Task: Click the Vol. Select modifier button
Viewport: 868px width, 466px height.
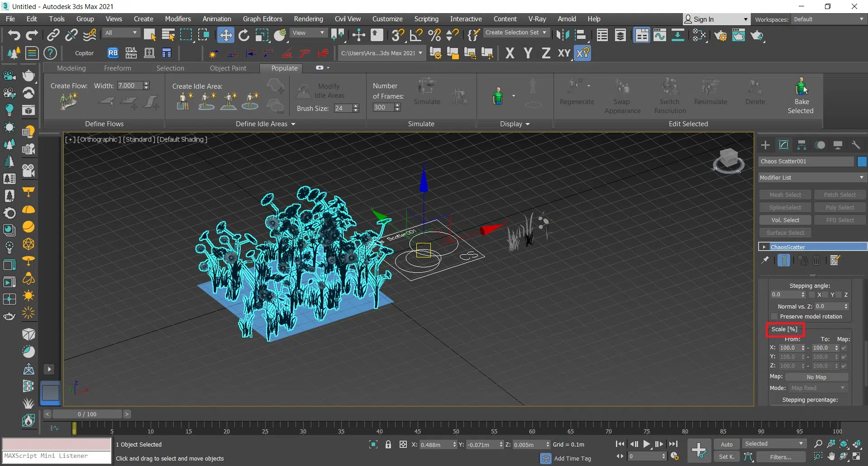Action: [x=785, y=220]
